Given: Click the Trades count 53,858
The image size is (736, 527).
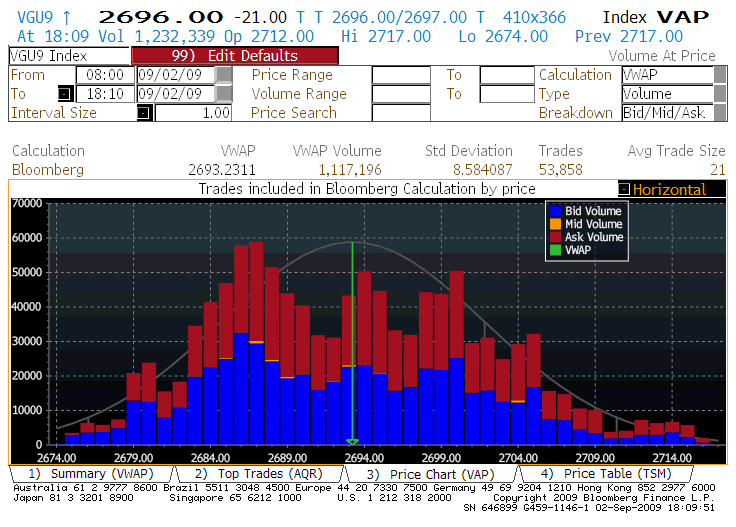Looking at the screenshot, I should coord(560,169).
